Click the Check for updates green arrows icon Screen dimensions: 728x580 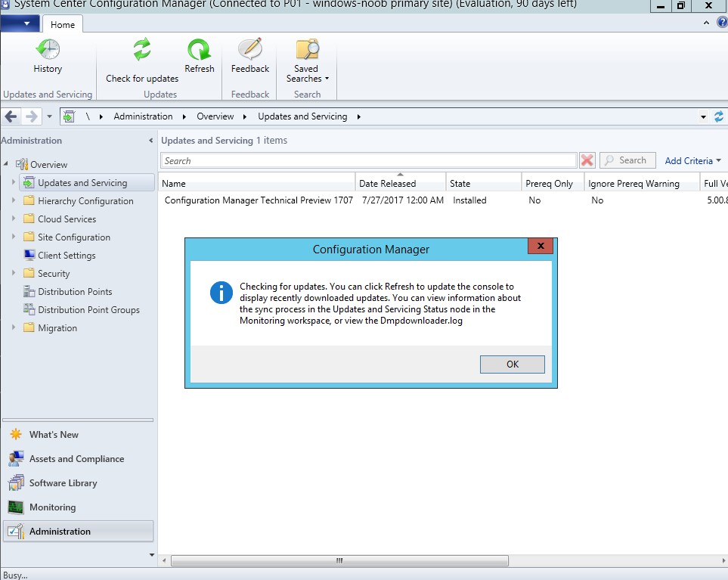(142, 49)
